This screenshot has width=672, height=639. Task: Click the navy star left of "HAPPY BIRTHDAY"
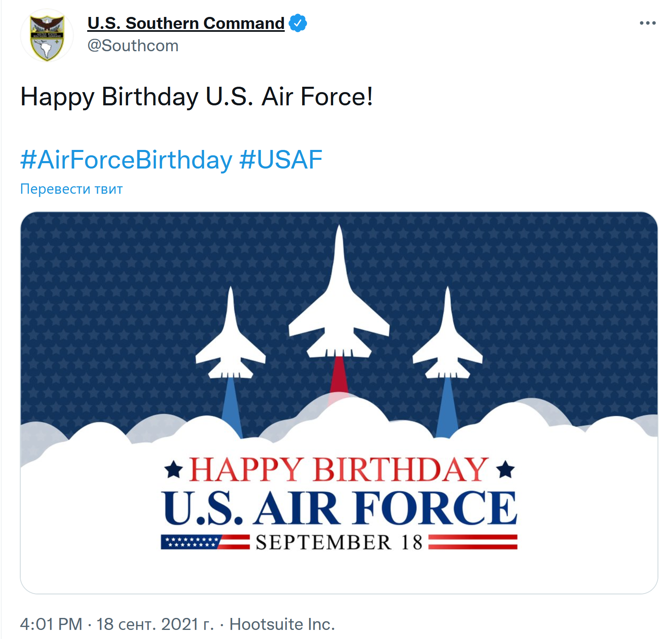tap(174, 470)
